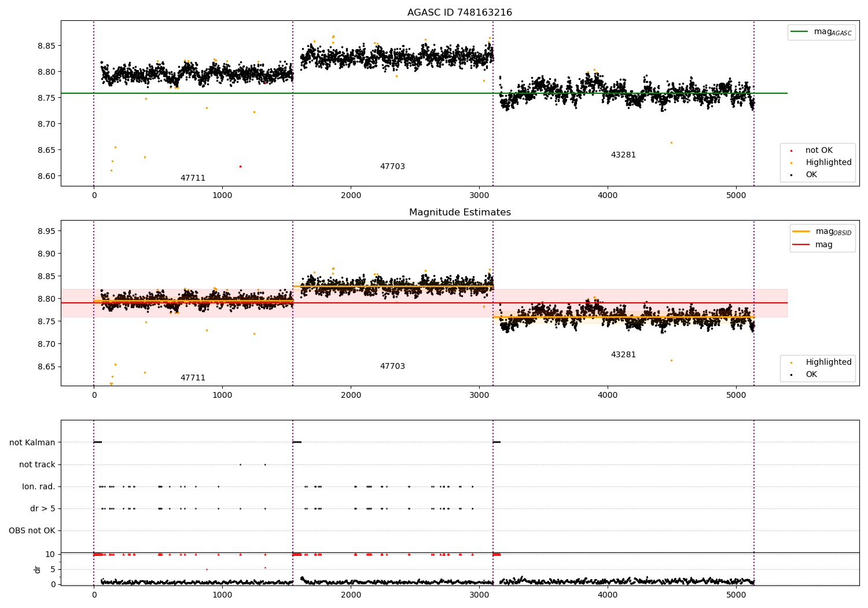Click the '43281' label in the top plot
The image size is (868, 608).
pos(623,155)
